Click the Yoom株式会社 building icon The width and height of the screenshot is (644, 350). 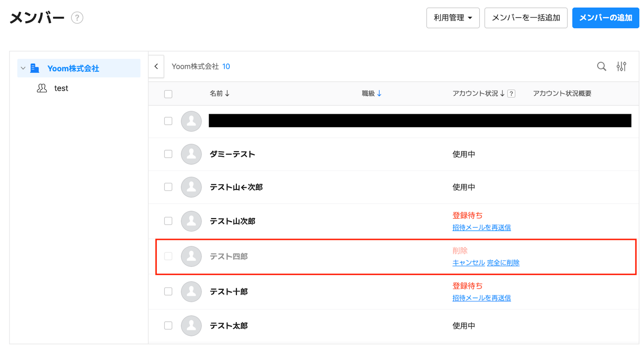point(35,68)
